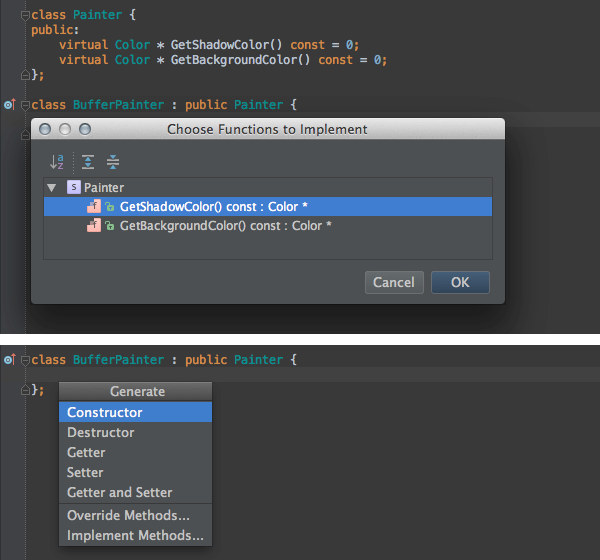
Task: Choose Destructor in Generate menu
Action: tap(135, 432)
